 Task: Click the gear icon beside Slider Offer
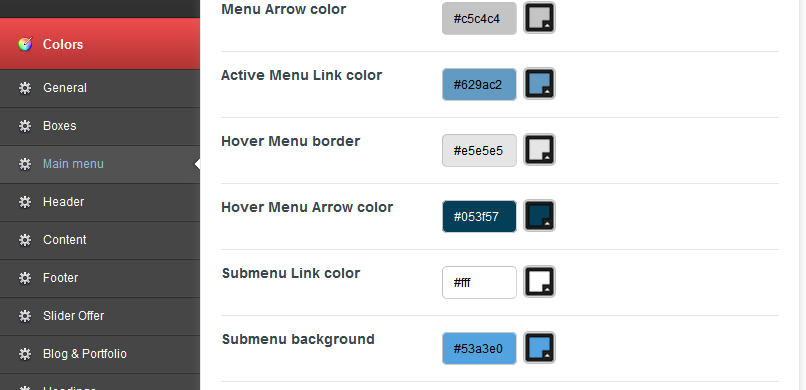point(25,316)
